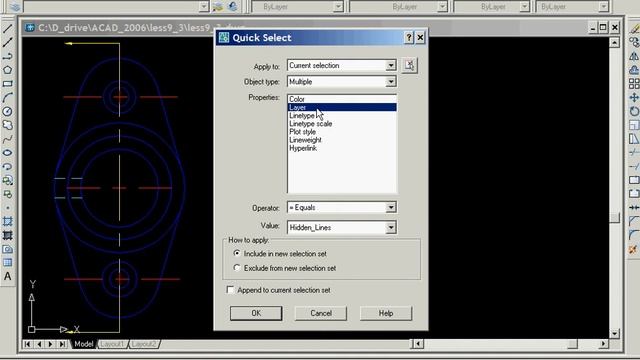The width and height of the screenshot is (640, 360).
Task: Select Plot style in Properties list
Action: point(342,132)
